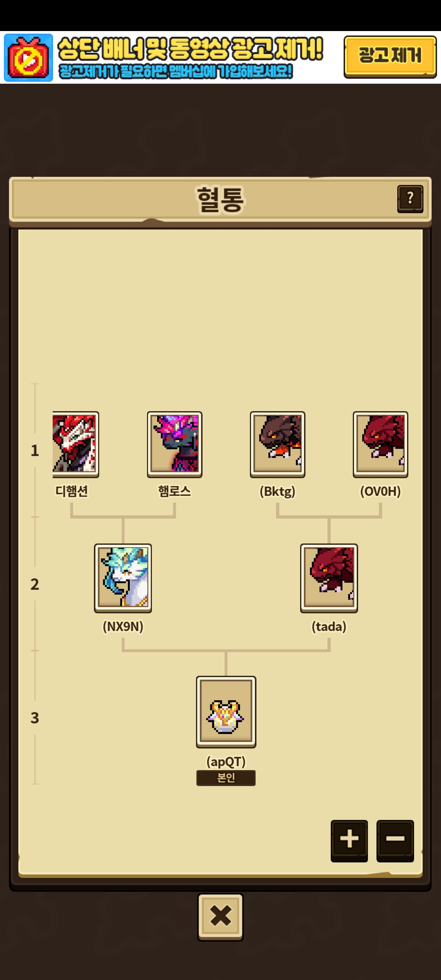Tap the ad-block TV icon in banner

[x=29, y=58]
